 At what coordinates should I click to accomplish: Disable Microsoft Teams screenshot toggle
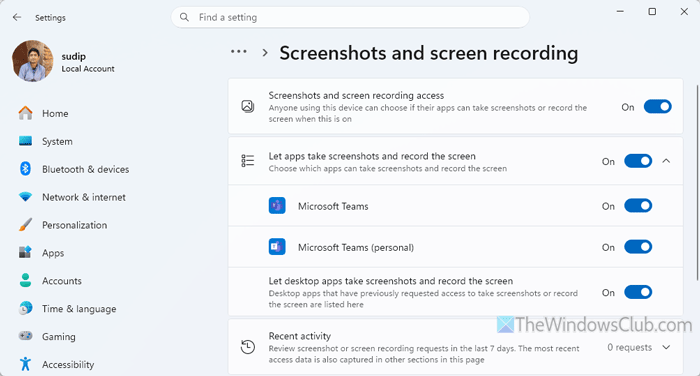click(638, 206)
